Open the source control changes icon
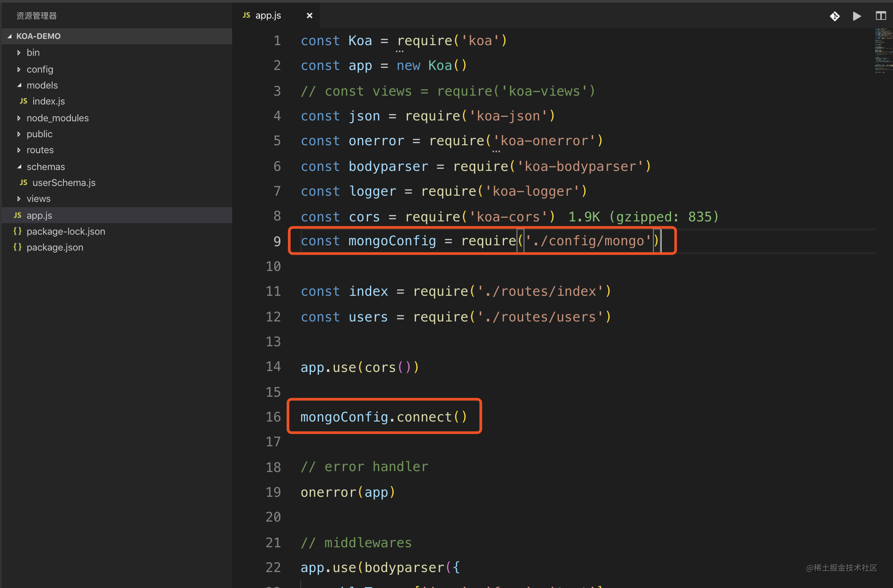Image resolution: width=893 pixels, height=588 pixels. tap(835, 16)
